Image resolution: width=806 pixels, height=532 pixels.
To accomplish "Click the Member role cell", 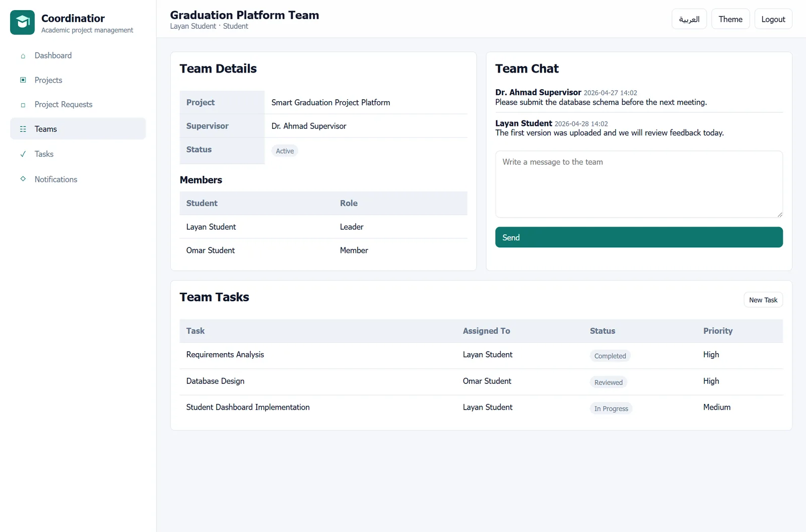I will (354, 250).
